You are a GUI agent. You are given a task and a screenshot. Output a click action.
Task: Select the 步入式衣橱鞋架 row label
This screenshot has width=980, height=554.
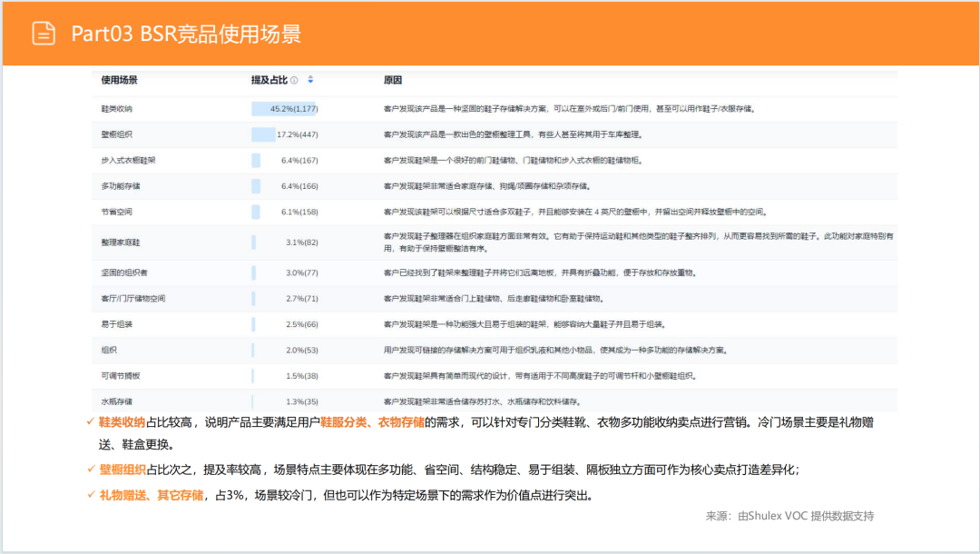(x=128, y=160)
